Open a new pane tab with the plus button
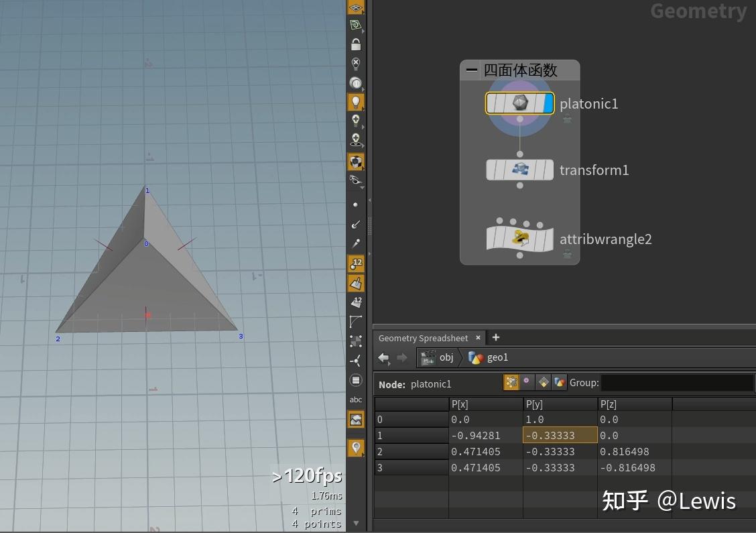This screenshot has width=756, height=533. [495, 337]
